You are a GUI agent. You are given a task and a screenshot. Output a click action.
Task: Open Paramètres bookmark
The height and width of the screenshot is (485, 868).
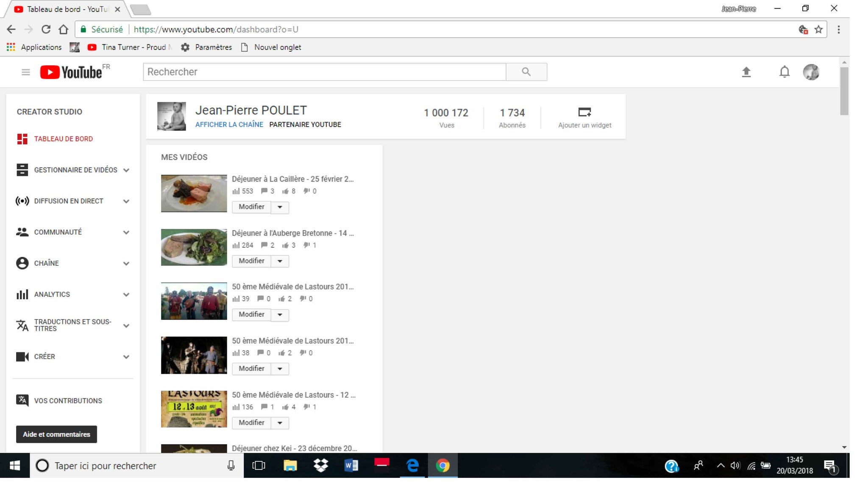tap(206, 47)
